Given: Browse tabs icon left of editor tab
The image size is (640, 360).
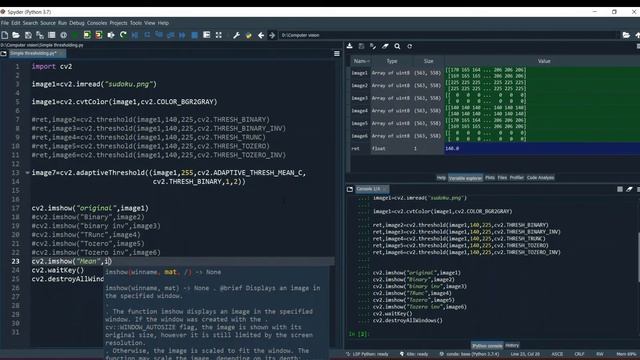Looking at the screenshot, I should 4,53.
